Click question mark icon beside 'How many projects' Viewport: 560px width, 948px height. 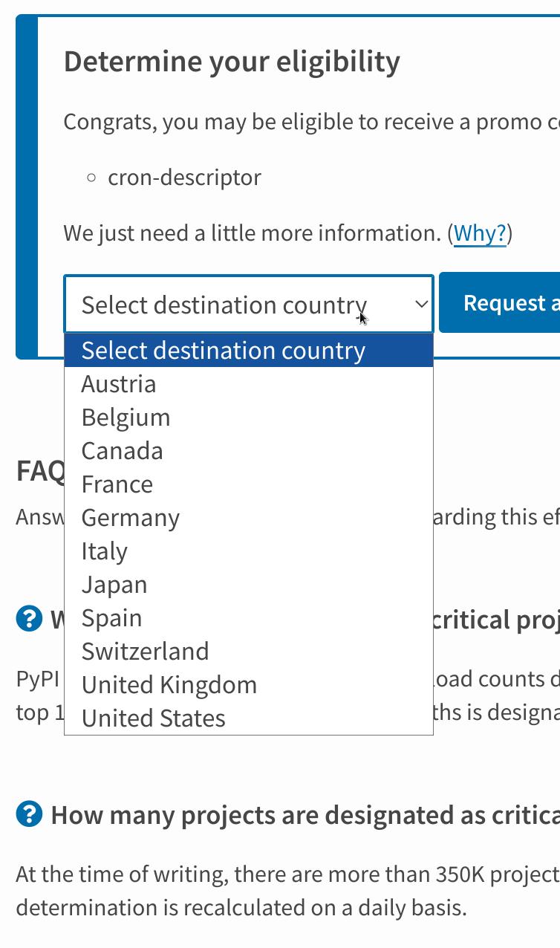pyautogui.click(x=29, y=814)
